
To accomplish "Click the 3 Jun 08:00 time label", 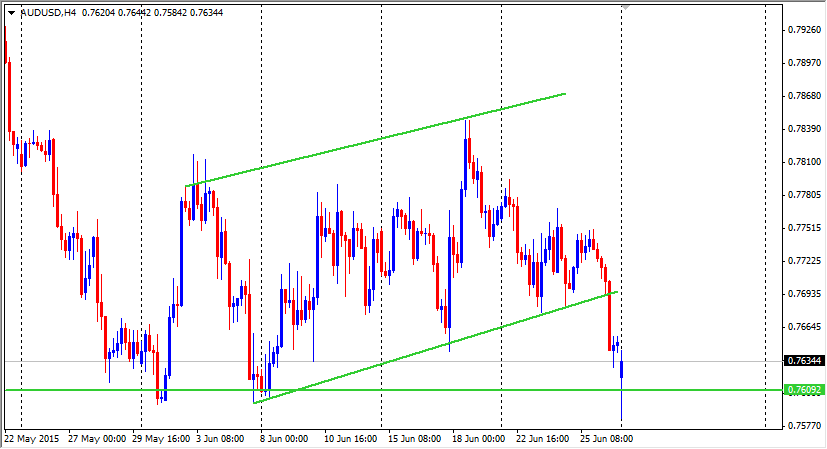I will [220, 439].
